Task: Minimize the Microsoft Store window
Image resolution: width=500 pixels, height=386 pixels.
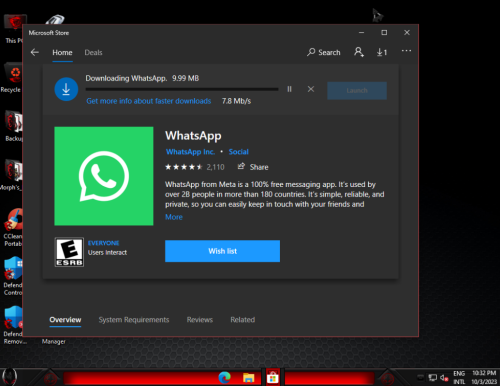Action: tap(361, 33)
